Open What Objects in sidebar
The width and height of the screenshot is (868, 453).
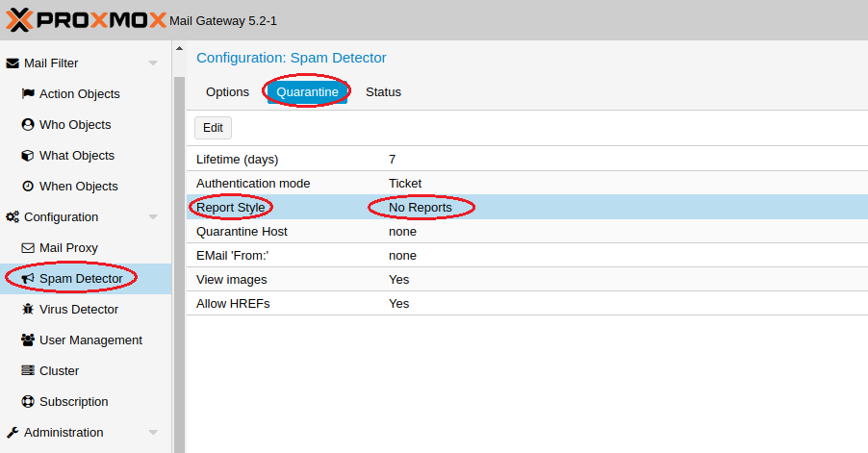click(x=77, y=156)
